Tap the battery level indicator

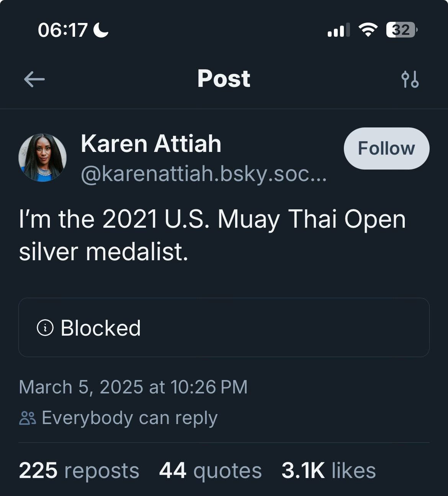coord(401,30)
